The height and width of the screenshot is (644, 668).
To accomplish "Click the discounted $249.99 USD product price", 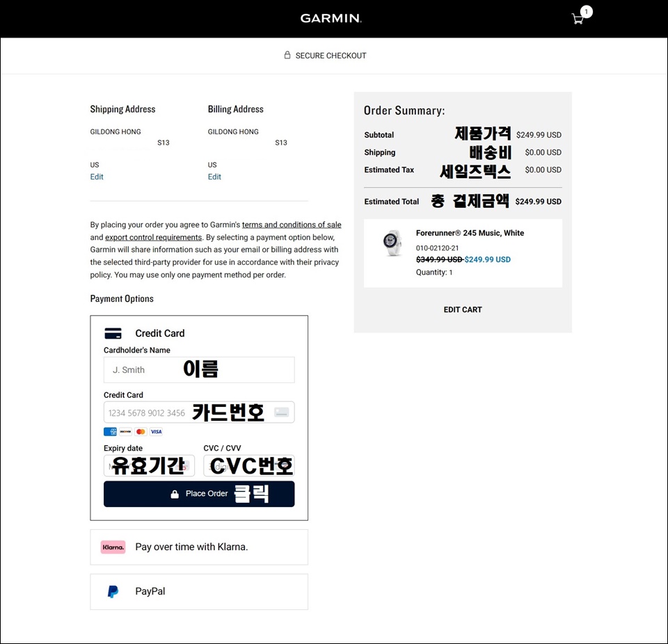I will coord(487,259).
